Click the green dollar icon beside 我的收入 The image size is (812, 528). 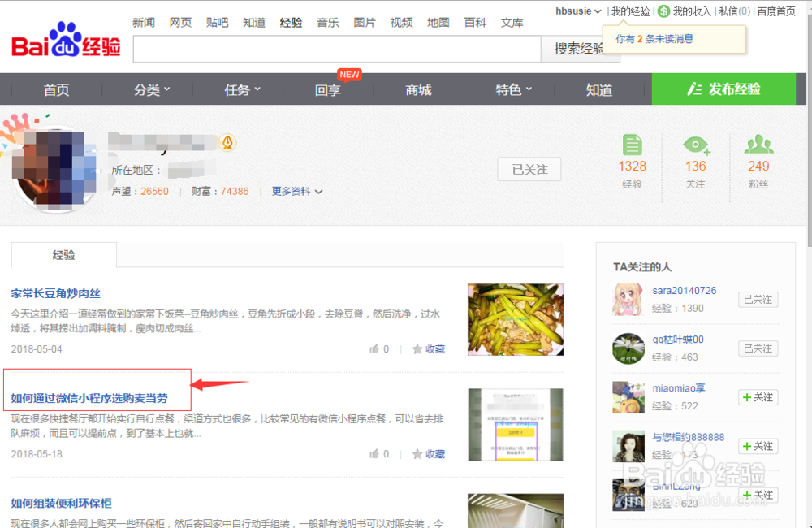point(663,11)
